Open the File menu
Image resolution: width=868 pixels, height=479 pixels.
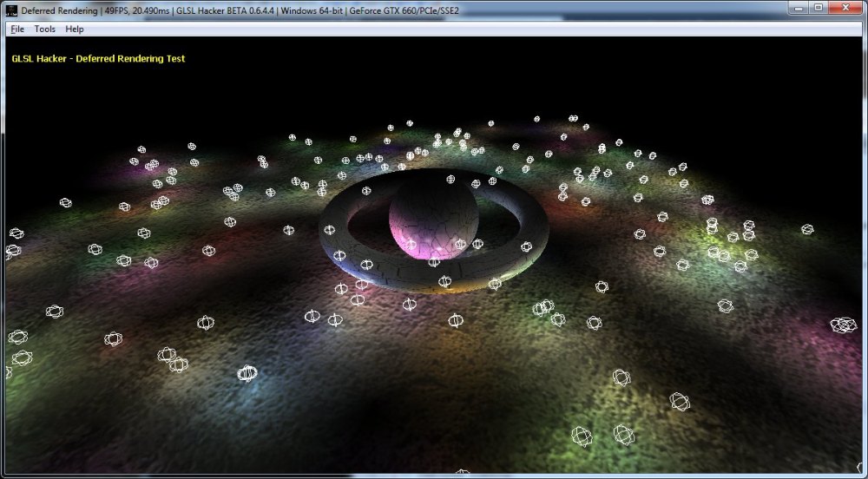tap(17, 30)
